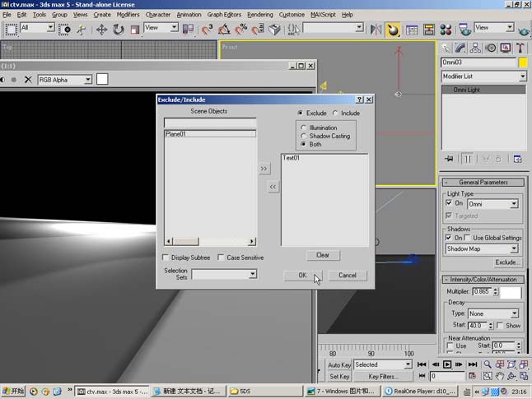
Task: Click the Zoom viewport tool
Action: tap(488, 364)
